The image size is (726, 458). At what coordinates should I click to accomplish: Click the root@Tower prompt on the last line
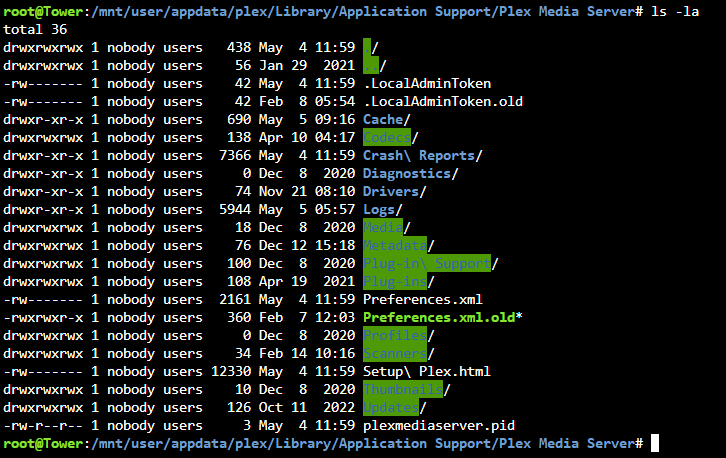[x=44, y=444]
